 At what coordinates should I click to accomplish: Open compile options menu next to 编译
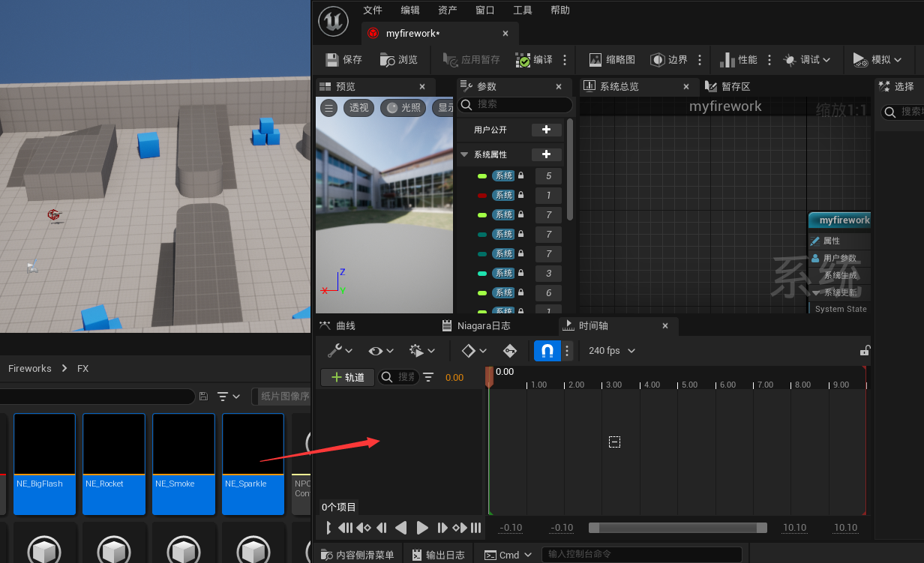pos(565,59)
